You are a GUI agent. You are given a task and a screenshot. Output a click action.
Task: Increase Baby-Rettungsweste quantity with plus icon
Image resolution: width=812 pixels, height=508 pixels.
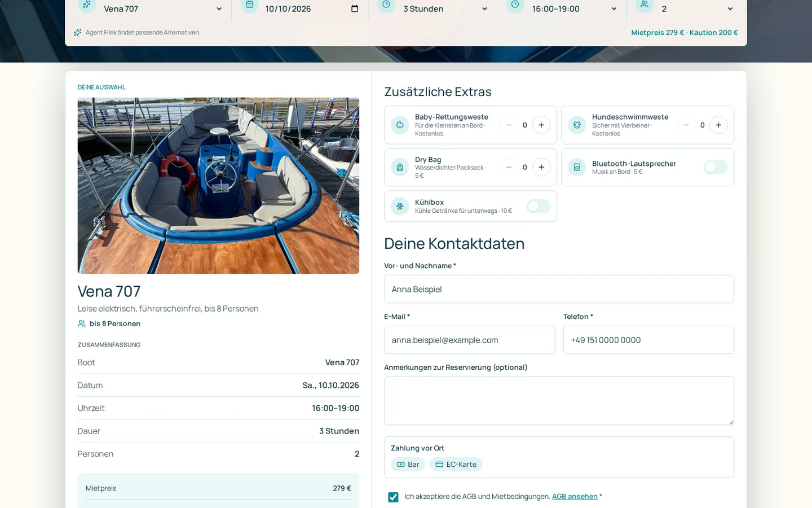(541, 125)
